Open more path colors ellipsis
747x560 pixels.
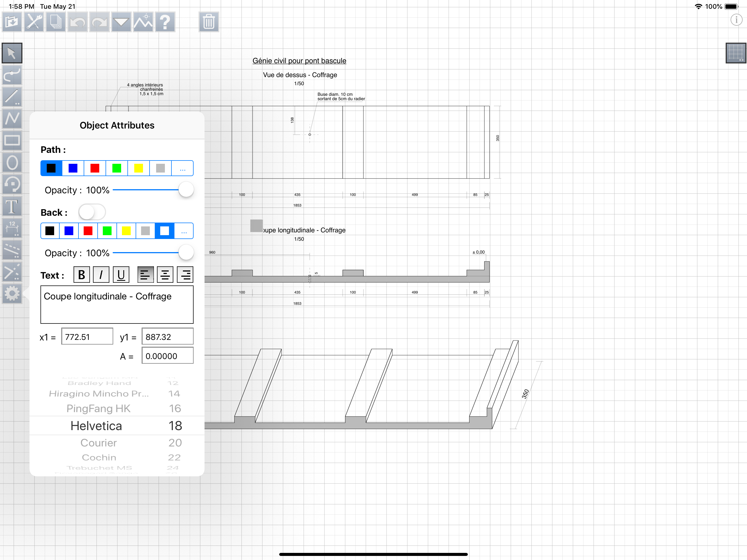point(182,168)
